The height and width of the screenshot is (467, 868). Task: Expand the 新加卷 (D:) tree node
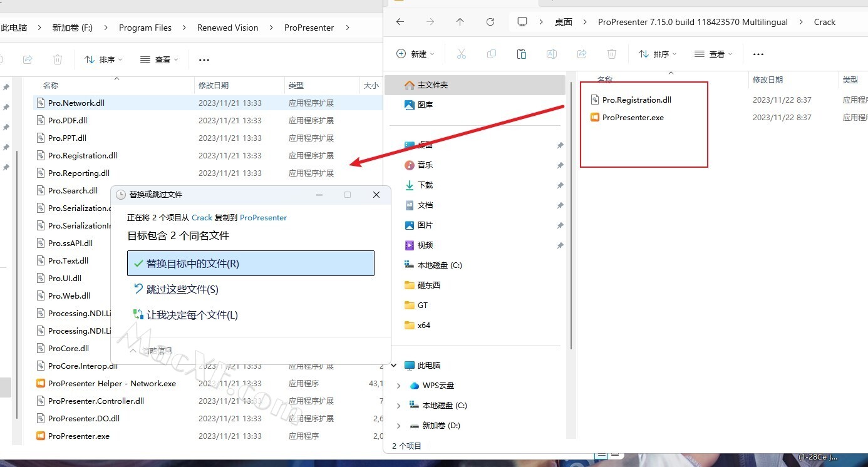[x=399, y=426]
